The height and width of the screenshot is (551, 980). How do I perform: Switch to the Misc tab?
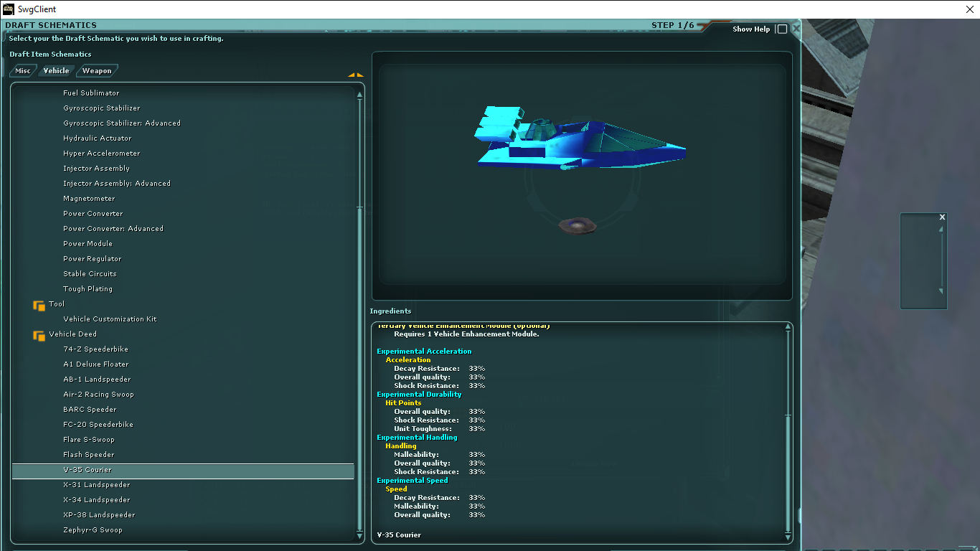(23, 70)
